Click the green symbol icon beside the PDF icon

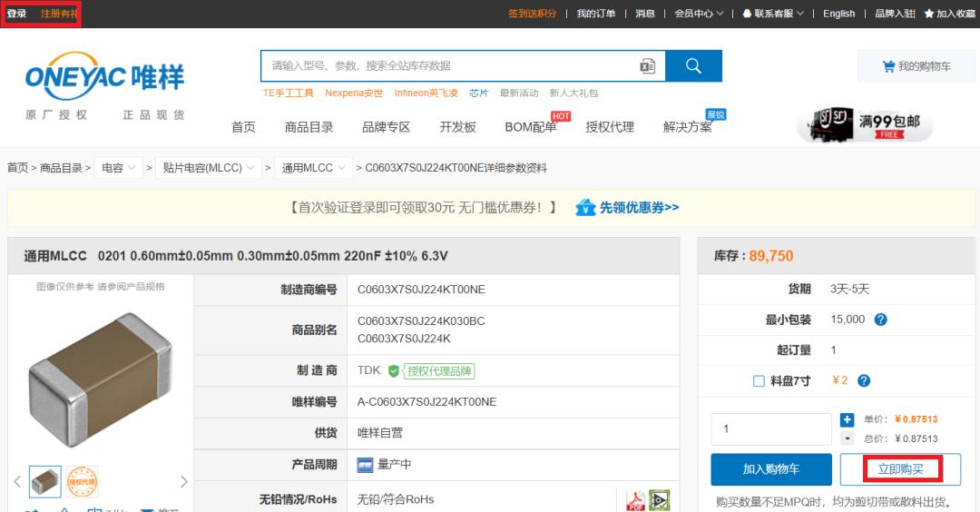pyautogui.click(x=660, y=500)
